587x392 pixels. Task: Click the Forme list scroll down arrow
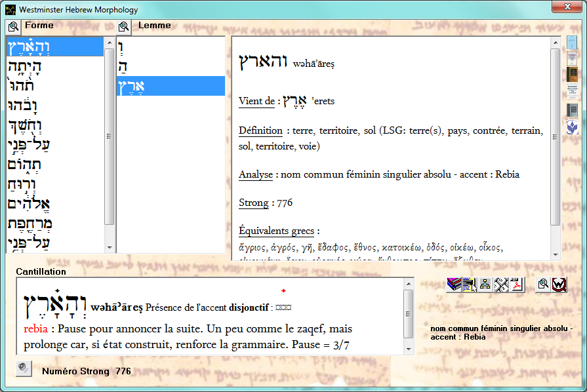(110, 247)
